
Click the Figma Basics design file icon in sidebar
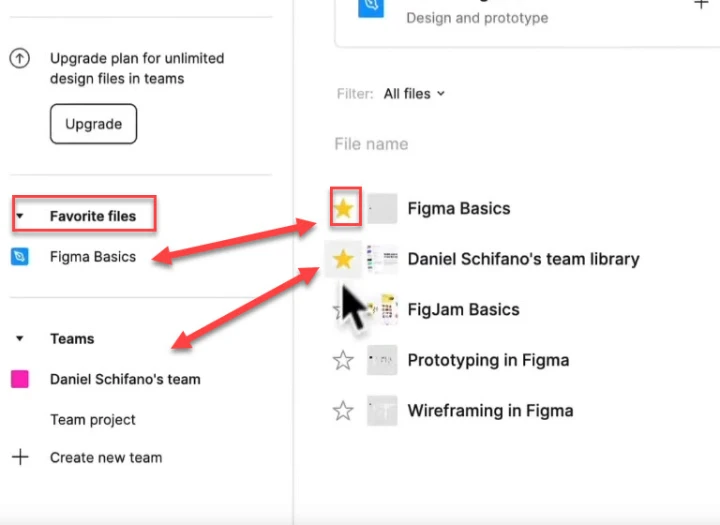click(20, 256)
